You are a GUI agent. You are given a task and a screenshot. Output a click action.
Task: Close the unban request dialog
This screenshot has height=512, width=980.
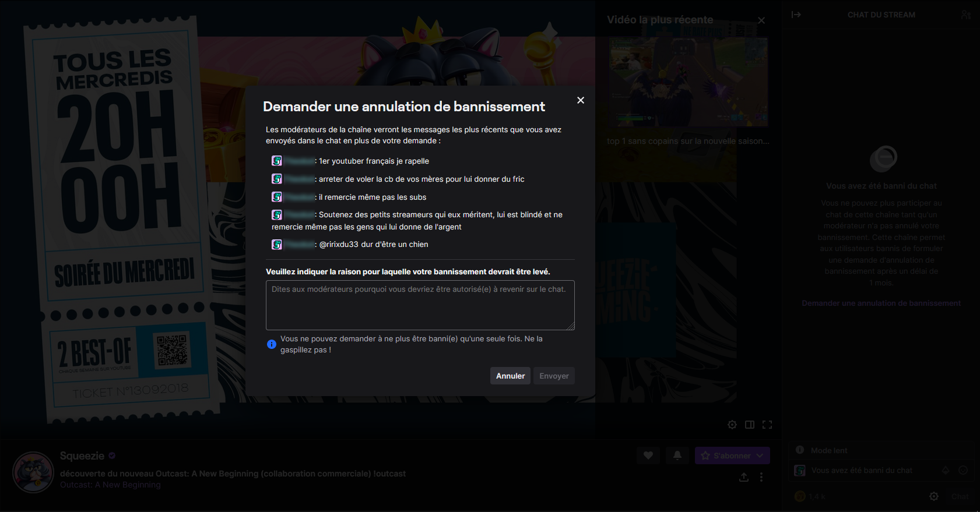click(x=581, y=100)
